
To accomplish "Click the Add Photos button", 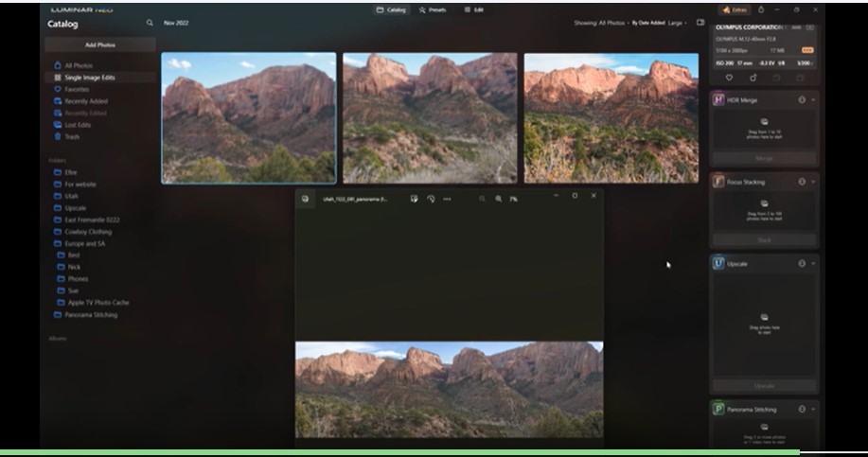I will click(x=100, y=44).
